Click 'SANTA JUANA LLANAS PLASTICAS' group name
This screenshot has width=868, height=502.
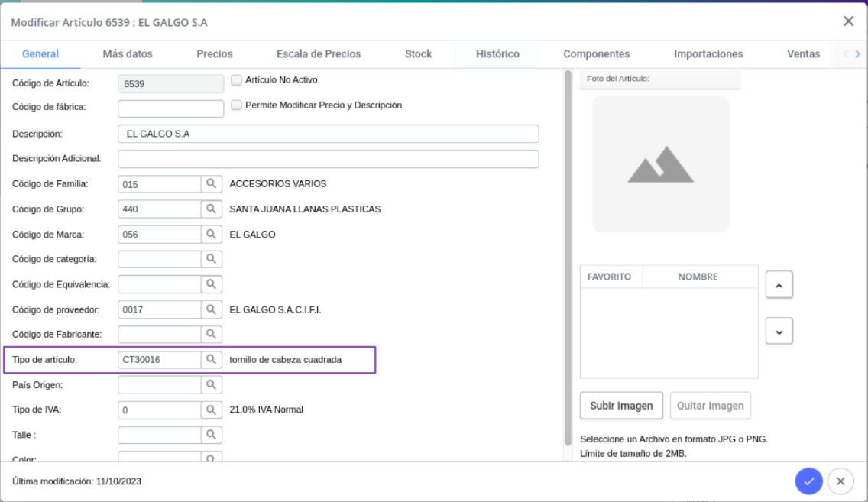tap(305, 209)
